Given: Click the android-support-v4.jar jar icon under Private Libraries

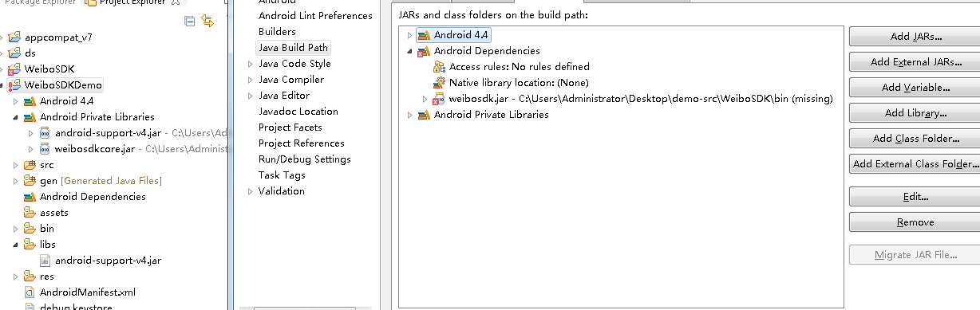Looking at the screenshot, I should point(45,133).
